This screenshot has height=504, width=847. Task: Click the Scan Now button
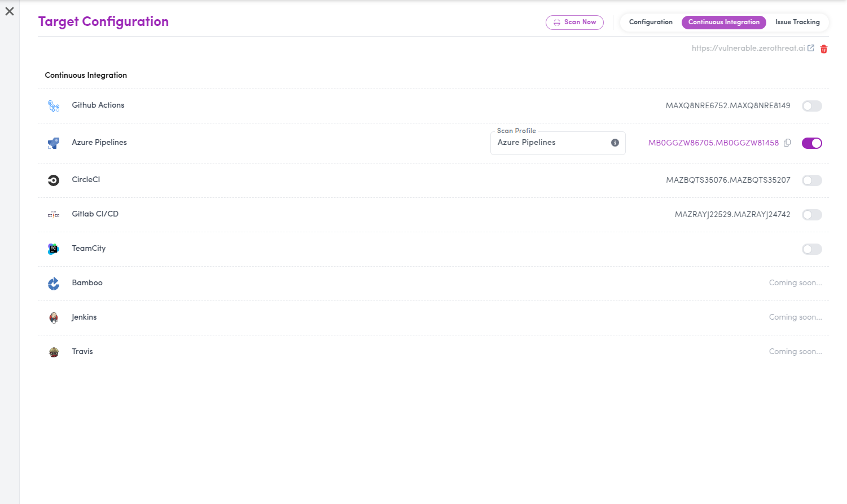(574, 22)
